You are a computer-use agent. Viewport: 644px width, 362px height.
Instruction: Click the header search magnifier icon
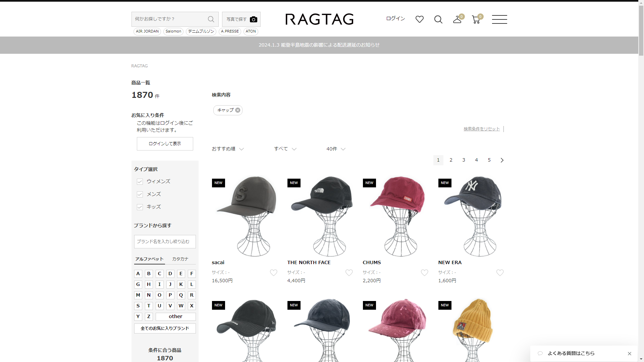click(438, 19)
